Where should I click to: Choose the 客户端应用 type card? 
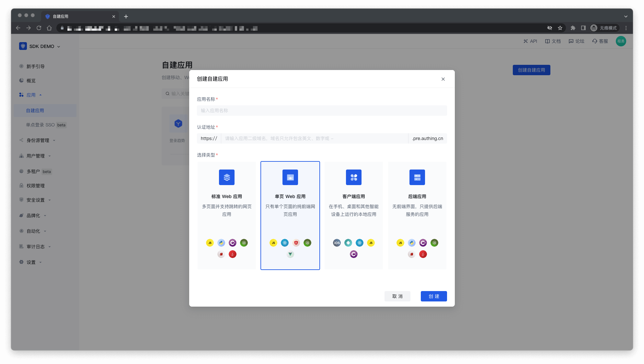tap(353, 215)
